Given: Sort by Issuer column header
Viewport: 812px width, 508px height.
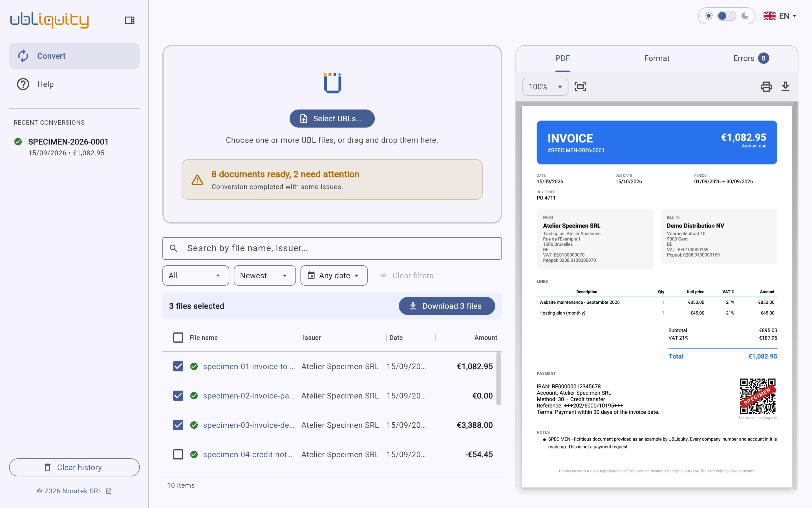Looking at the screenshot, I should pos(312,337).
